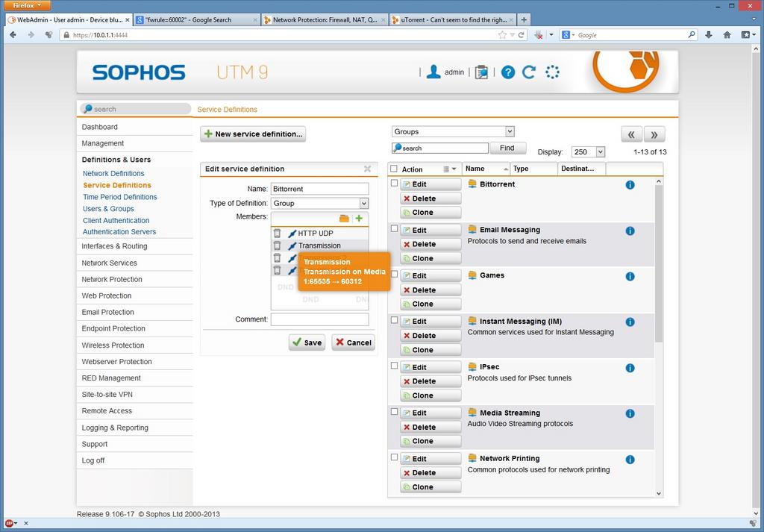Screen dimensions: 764x532
Task: Show info for the Bittorrent group
Action: coord(630,184)
